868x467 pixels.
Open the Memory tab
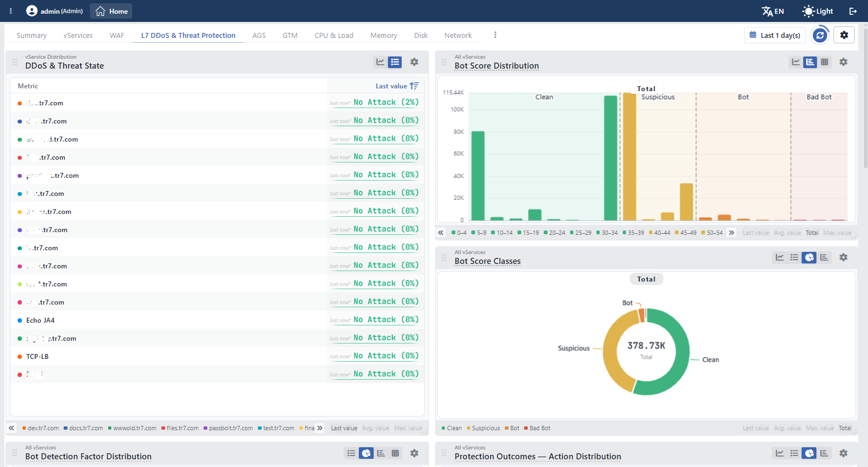click(384, 35)
